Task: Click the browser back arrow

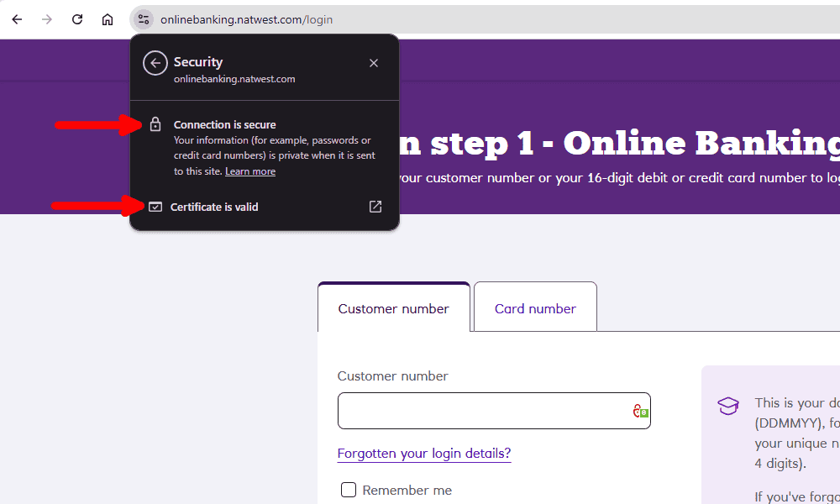Action: point(17,20)
